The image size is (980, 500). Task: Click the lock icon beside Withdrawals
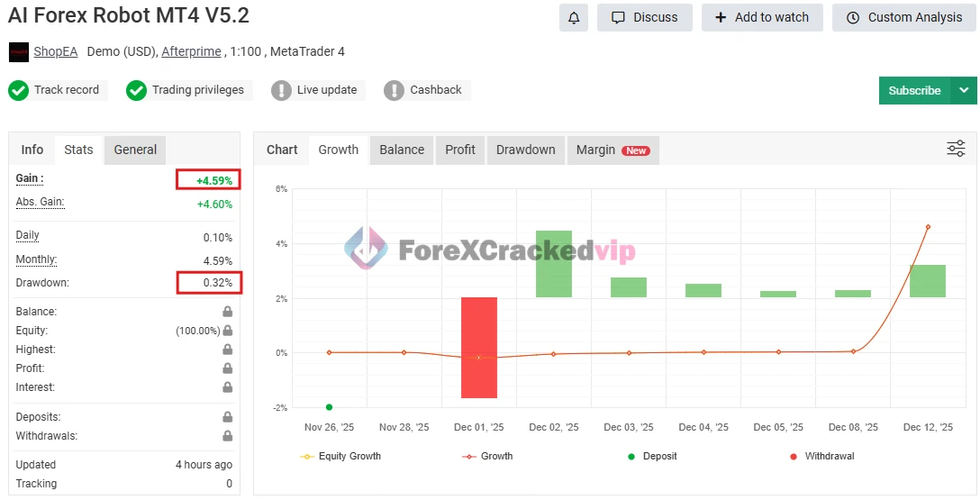pos(228,436)
